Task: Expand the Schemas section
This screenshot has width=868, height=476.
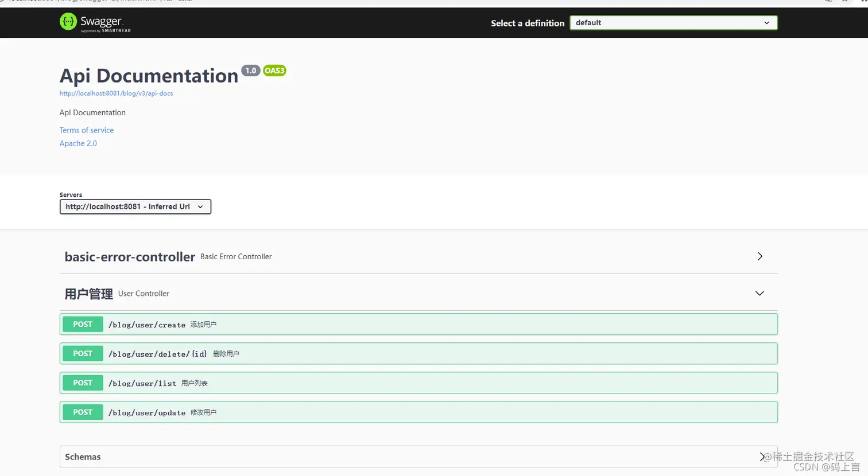Action: pyautogui.click(x=418, y=457)
